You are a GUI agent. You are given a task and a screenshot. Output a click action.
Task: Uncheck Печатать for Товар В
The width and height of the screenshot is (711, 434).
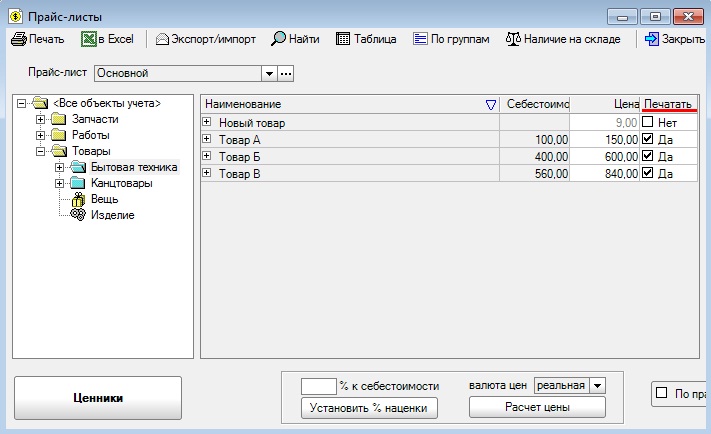pyautogui.click(x=648, y=172)
